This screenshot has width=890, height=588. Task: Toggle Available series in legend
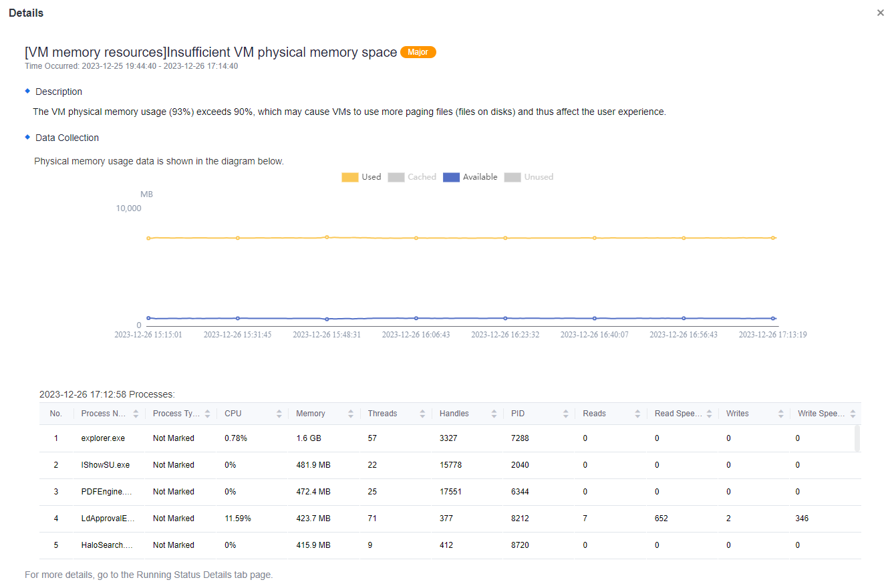(470, 177)
